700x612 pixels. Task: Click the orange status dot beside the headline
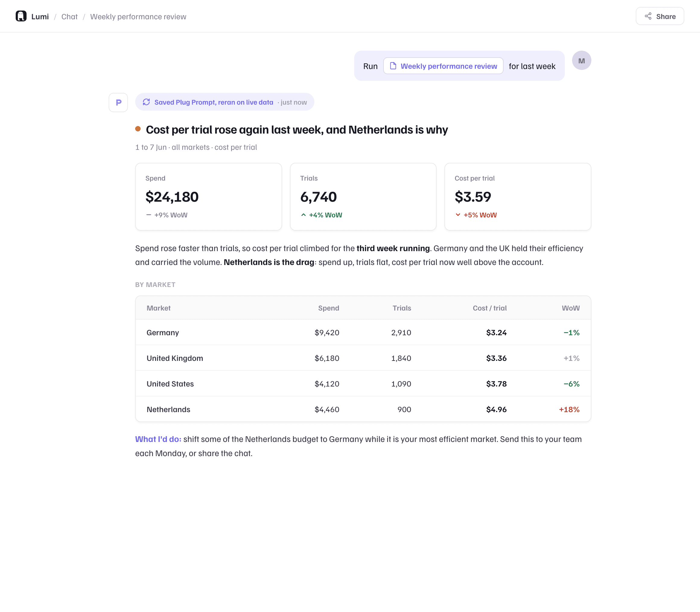[x=138, y=129]
